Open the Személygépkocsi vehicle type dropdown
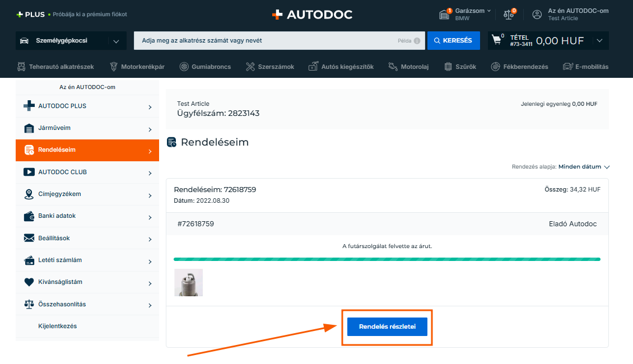Screen dimensions: 633x364 tap(71, 41)
